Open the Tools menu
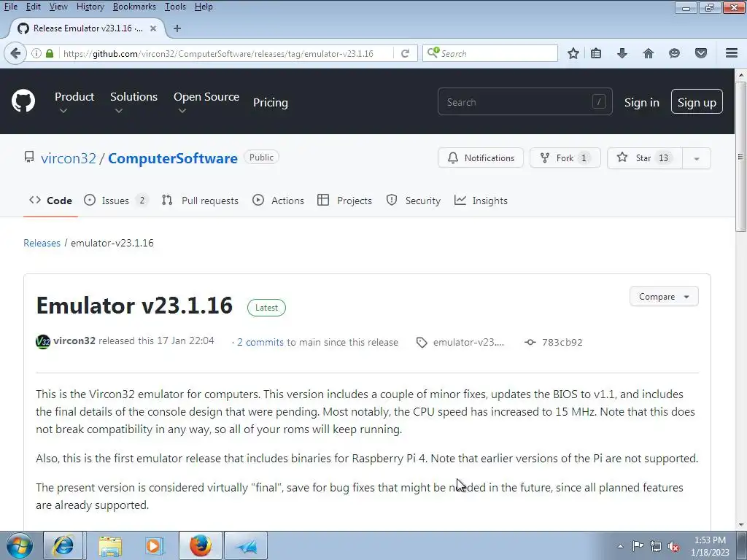This screenshot has height=560, width=747. coord(175,7)
